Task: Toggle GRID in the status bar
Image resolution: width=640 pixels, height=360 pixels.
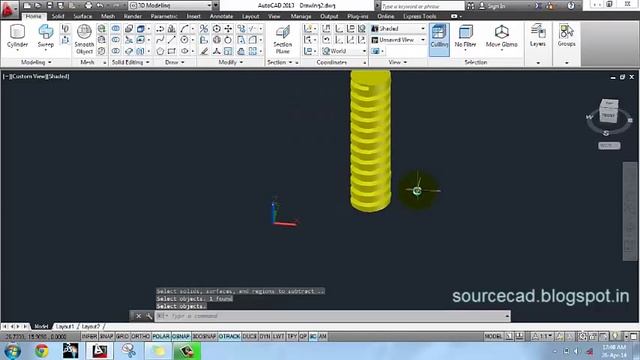Action: pos(122,336)
